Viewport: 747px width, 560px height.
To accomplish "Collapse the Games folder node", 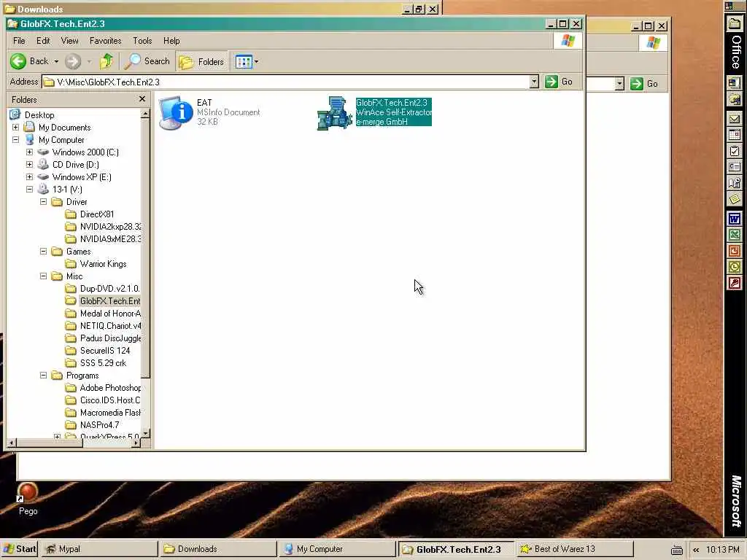I will [43, 252].
